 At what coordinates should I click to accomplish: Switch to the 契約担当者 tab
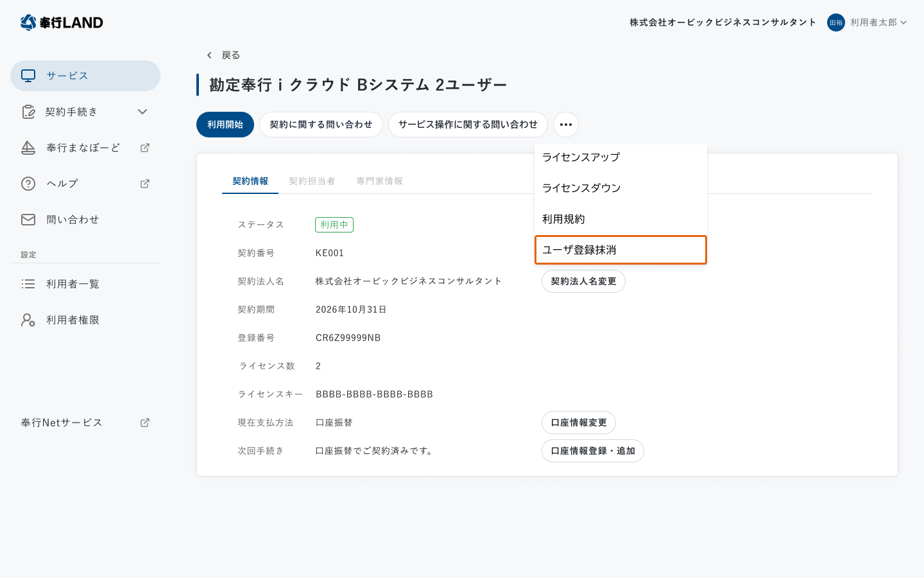pyautogui.click(x=314, y=180)
